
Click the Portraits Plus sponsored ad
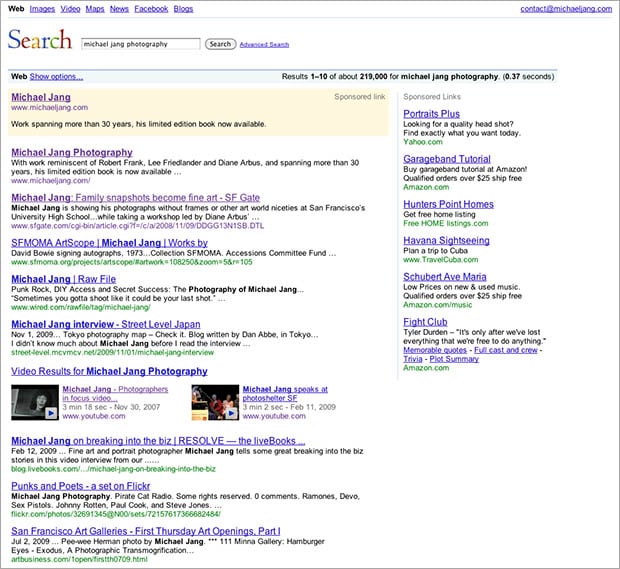(x=431, y=114)
